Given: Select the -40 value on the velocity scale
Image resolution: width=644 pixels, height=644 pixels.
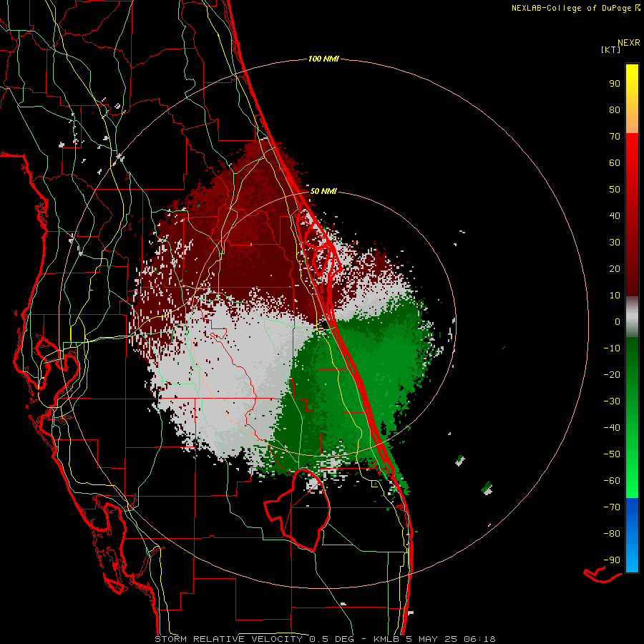Looking at the screenshot, I should 612,428.
